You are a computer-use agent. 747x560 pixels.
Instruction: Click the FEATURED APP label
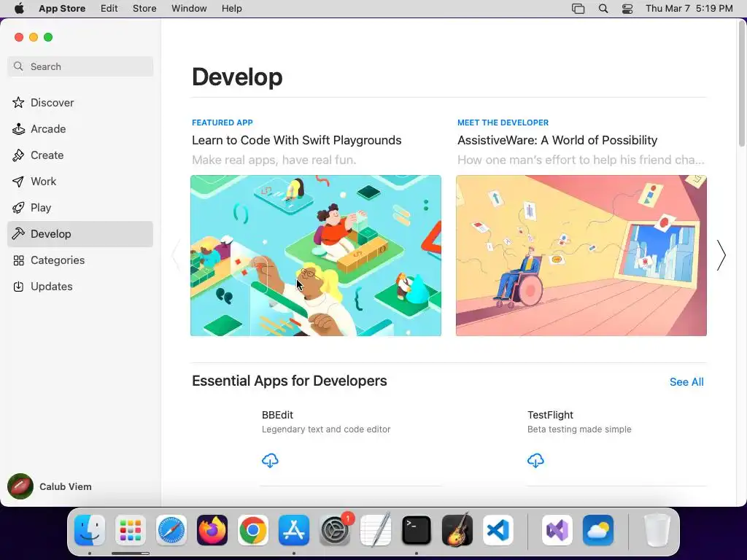click(x=222, y=122)
